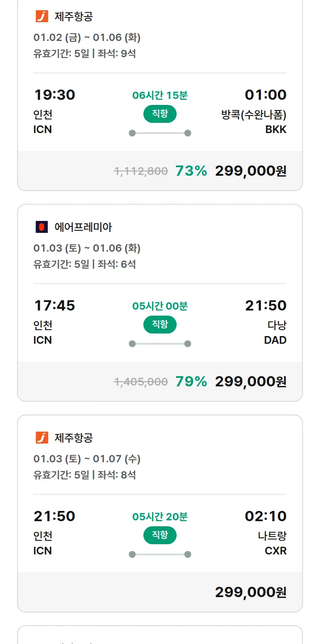320x644 pixels.
Task: Click the 79% discount label
Action: 191,382
